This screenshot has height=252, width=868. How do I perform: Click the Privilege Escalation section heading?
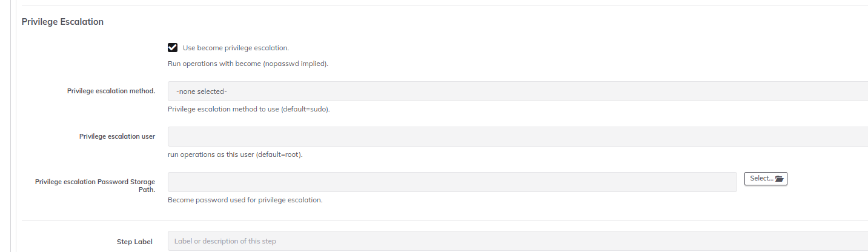pos(62,22)
